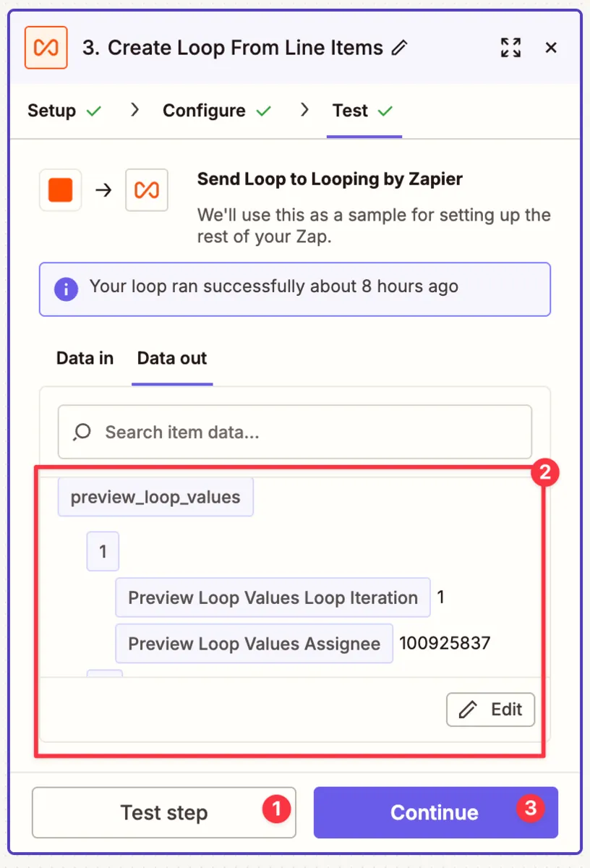
Task: Collapse loop item 1 node
Action: (103, 552)
